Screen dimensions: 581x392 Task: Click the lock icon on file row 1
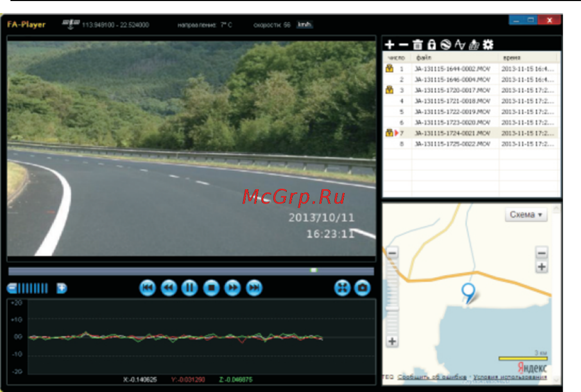point(390,68)
